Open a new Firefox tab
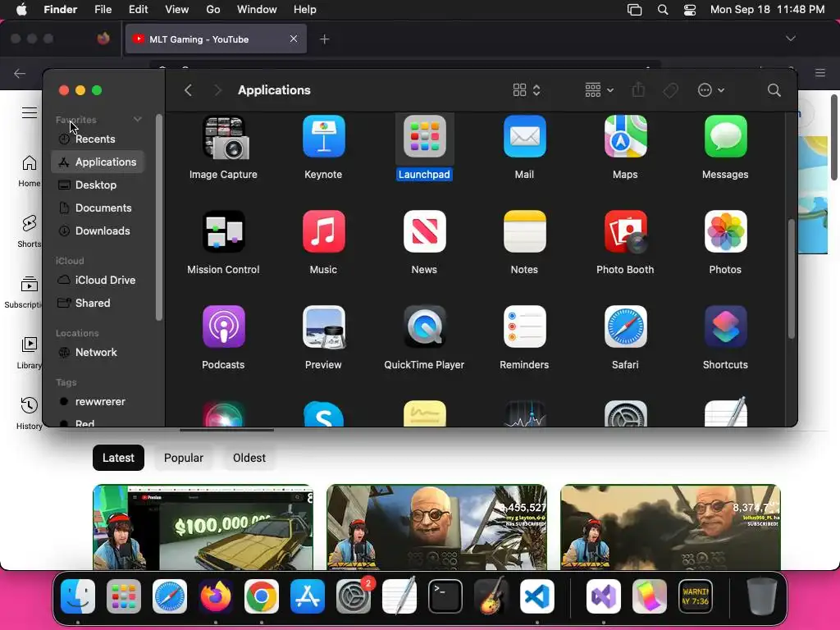Image resolution: width=840 pixels, height=630 pixels. click(x=324, y=39)
